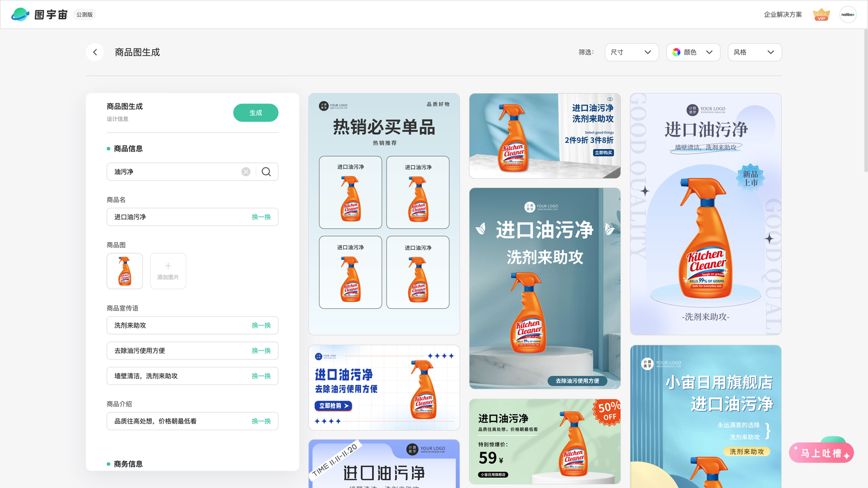Click the add image plus box
The width and height of the screenshot is (868, 488).
(x=168, y=271)
